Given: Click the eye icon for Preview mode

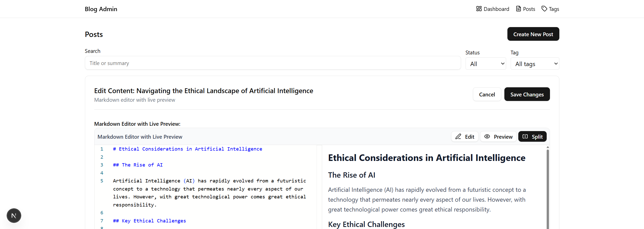Looking at the screenshot, I should [487, 137].
